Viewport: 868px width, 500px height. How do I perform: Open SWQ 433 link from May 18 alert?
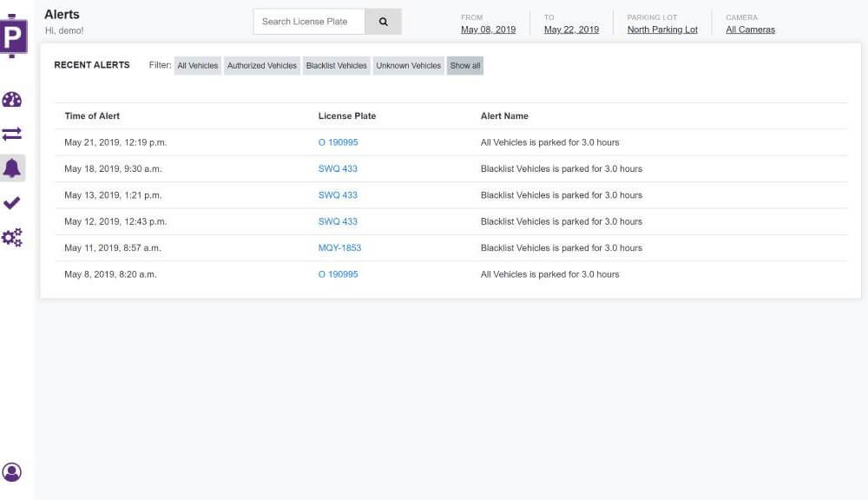point(338,169)
